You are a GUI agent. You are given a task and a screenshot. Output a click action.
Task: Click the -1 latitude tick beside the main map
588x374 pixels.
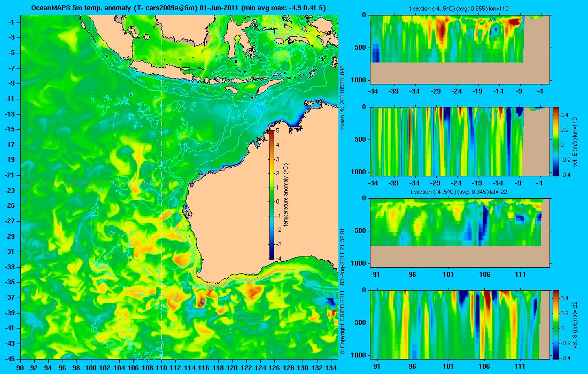[x=11, y=22]
